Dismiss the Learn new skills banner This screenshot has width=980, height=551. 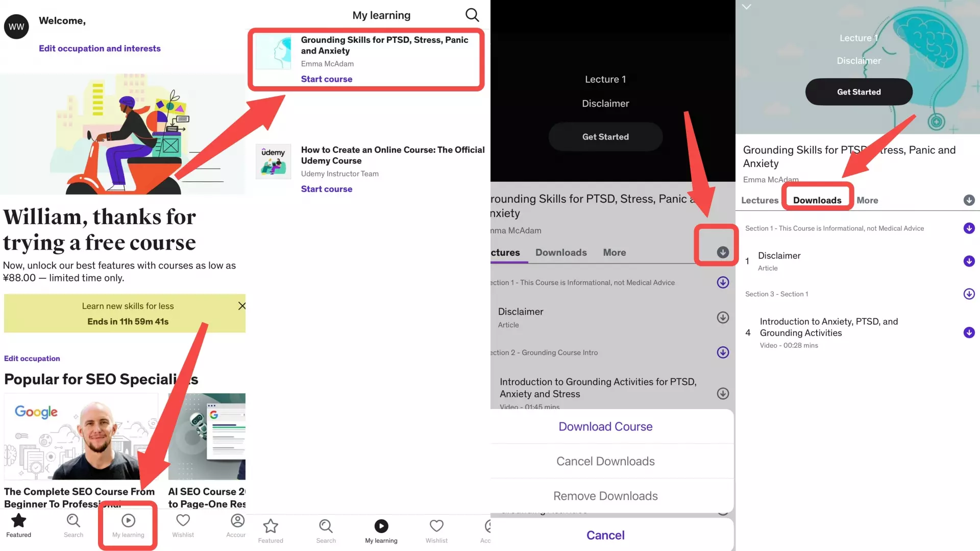click(241, 306)
